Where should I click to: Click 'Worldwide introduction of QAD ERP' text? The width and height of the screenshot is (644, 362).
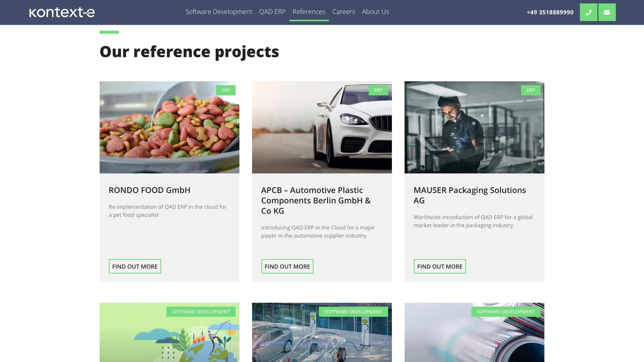[x=473, y=221]
